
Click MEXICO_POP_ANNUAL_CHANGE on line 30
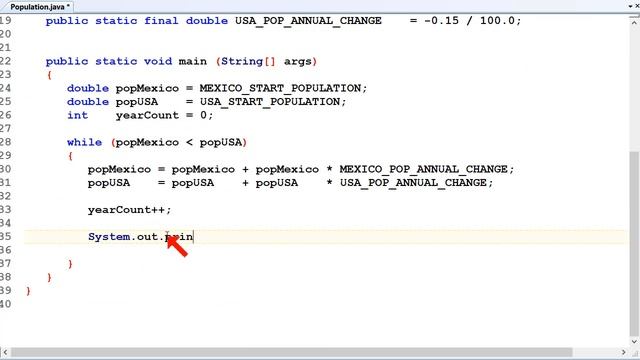[424, 169]
